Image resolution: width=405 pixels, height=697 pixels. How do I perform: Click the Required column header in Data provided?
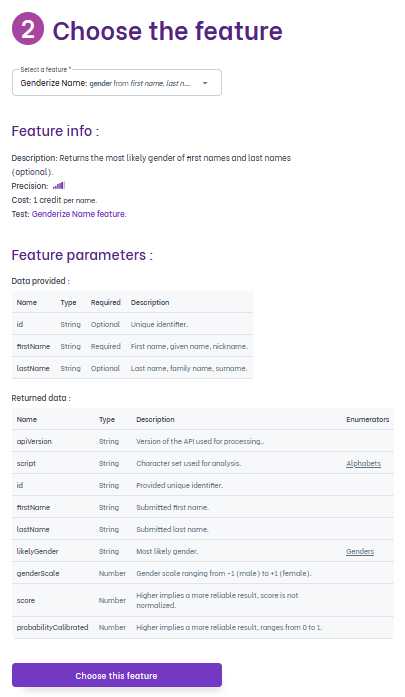click(105, 302)
